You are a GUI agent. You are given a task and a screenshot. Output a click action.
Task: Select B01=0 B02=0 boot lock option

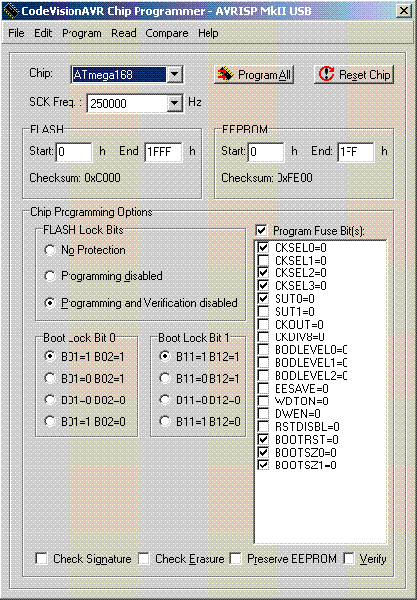click(85, 400)
